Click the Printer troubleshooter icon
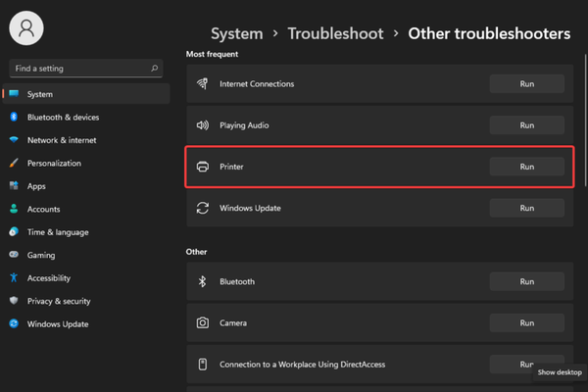Viewport: 588px width, 392px height. (x=203, y=167)
